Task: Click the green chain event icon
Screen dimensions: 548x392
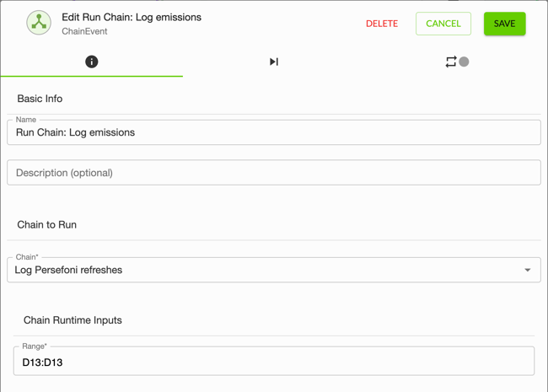Action: [x=39, y=23]
